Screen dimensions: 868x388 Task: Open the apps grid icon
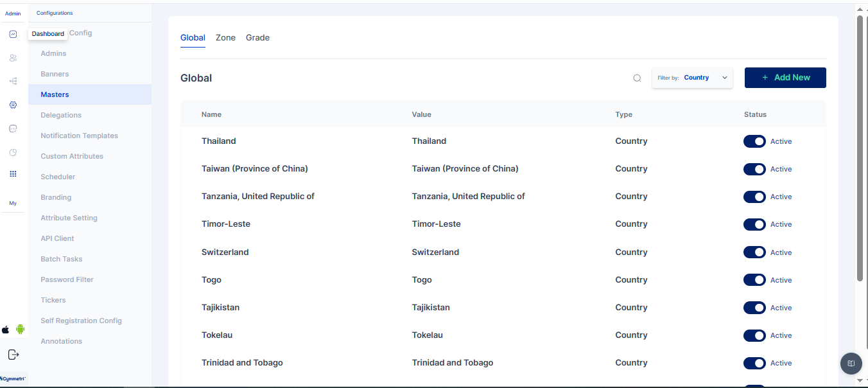(13, 174)
